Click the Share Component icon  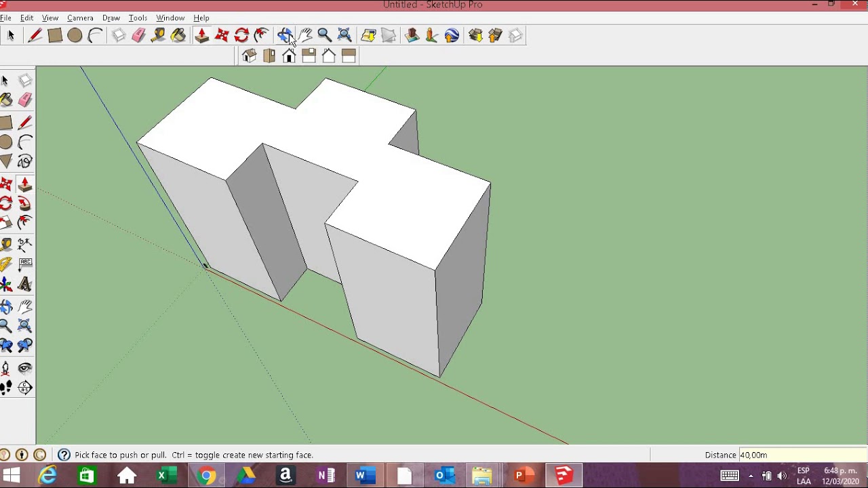pos(515,35)
